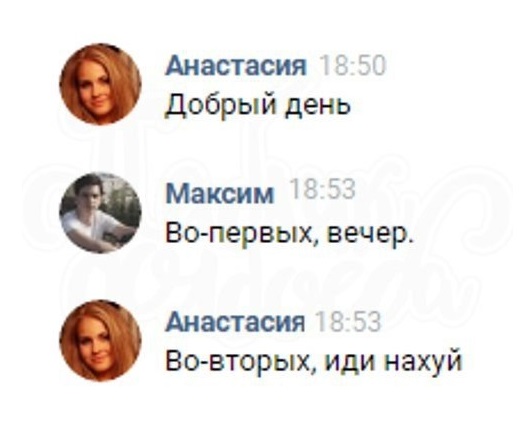This screenshot has height=442, width=519.
Task: Click the word 'Во-вторых' in the last message
Action: pyautogui.click(x=241, y=361)
